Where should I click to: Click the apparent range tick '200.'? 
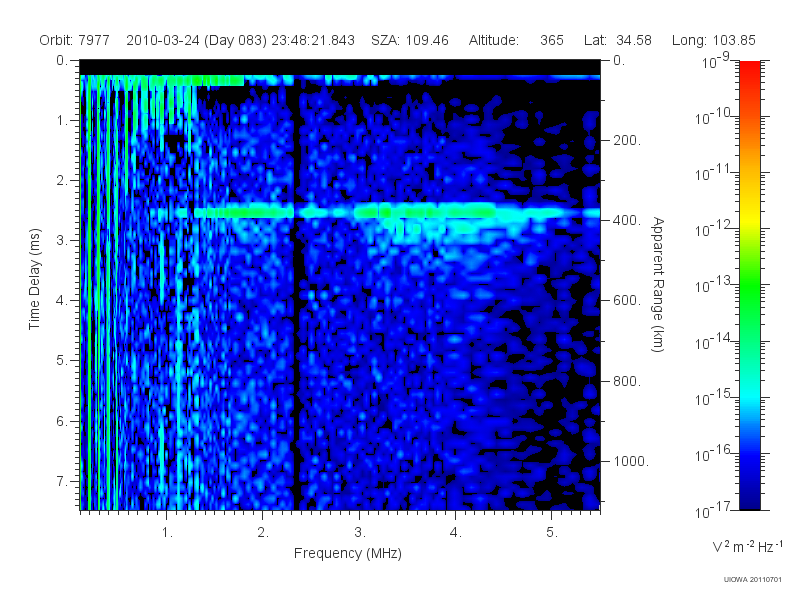tap(627, 140)
